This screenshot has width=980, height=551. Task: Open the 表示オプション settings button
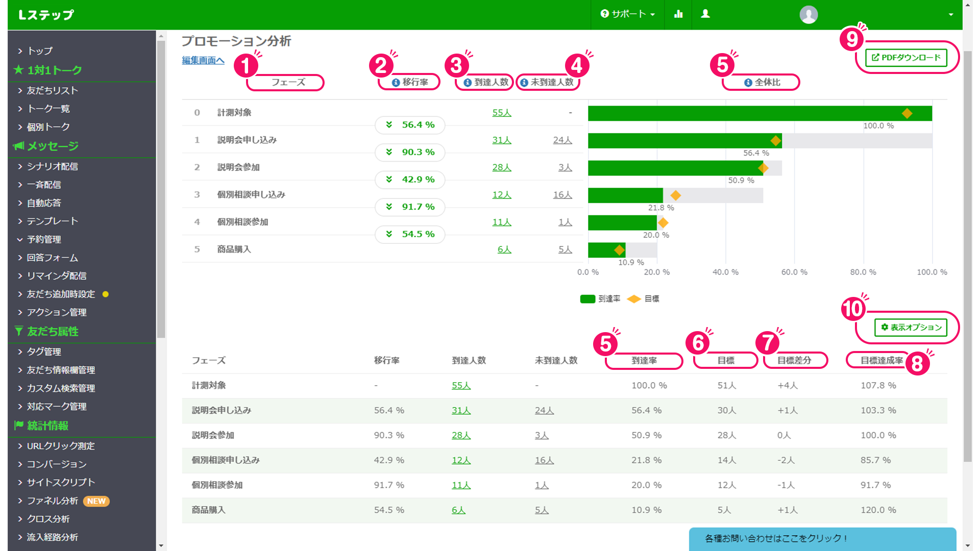[x=911, y=328]
